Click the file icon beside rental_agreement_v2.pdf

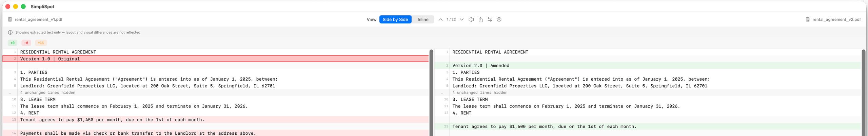808,20
